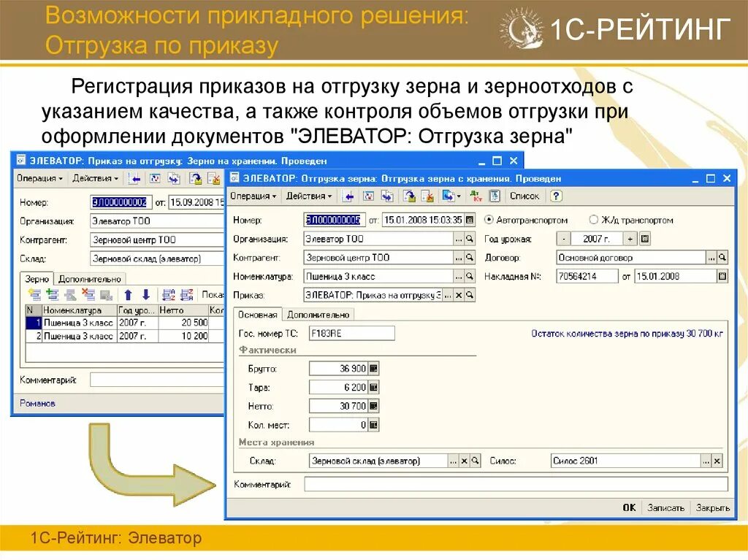This screenshot has height=560, width=748.
Task: Clear the Приказ field with its X button
Action: coord(459,295)
